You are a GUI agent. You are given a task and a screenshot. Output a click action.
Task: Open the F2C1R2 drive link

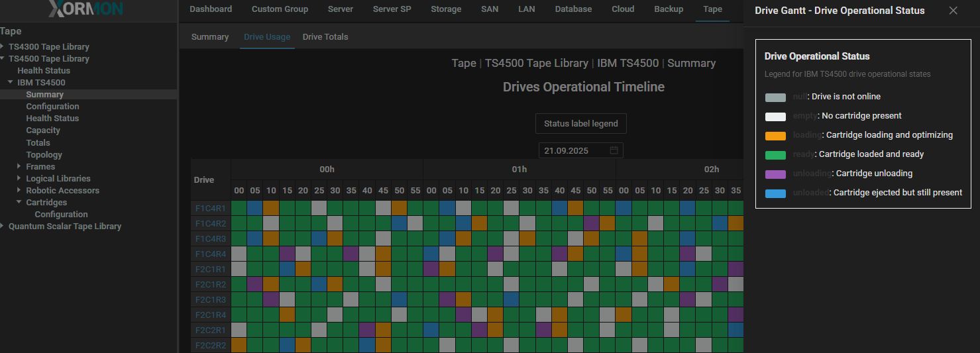211,284
